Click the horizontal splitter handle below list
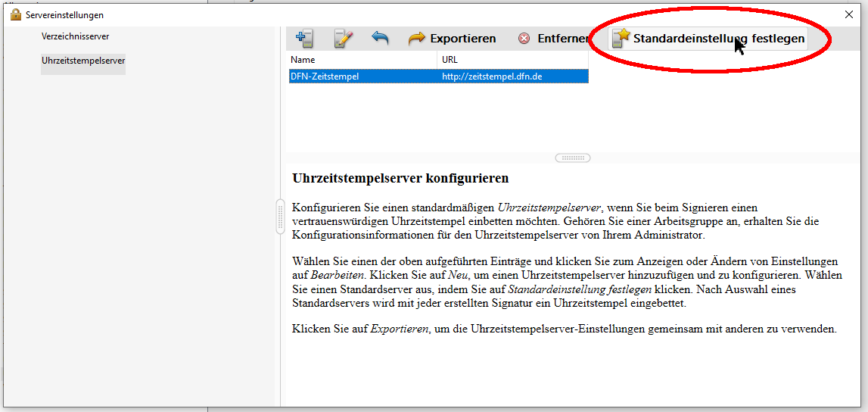Screen dimensions: 868x412 click(573, 158)
